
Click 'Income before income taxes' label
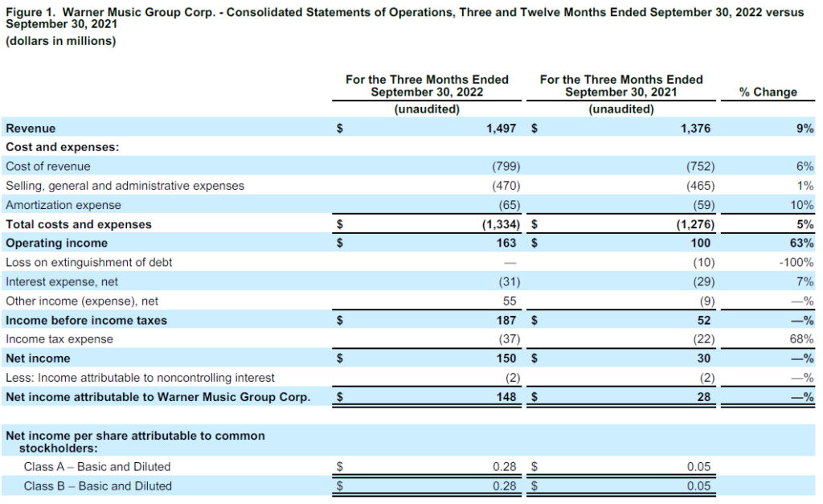[86, 320]
